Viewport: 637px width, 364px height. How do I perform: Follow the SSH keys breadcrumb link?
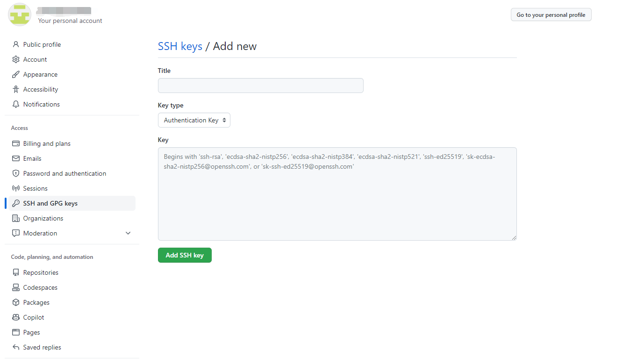(x=180, y=46)
